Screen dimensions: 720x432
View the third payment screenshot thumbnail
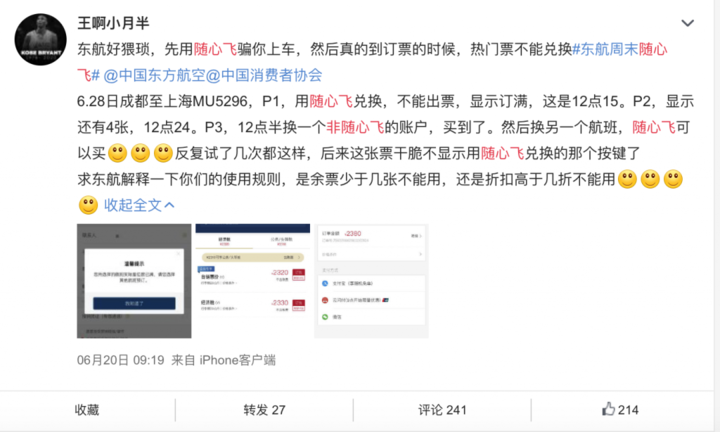coord(371,281)
